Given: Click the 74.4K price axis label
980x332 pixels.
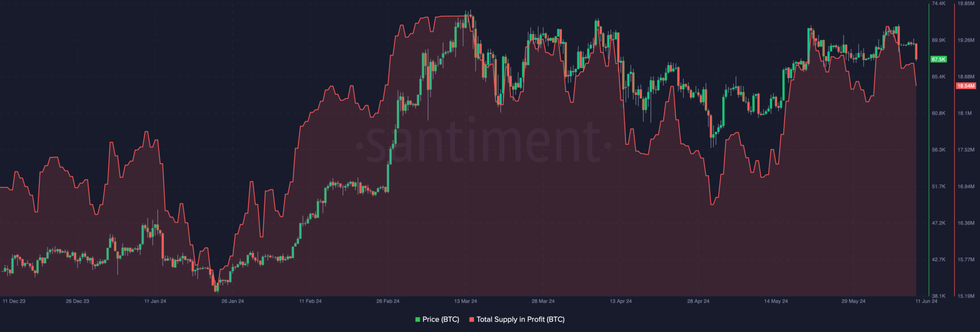Looking at the screenshot, I should click(939, 3).
